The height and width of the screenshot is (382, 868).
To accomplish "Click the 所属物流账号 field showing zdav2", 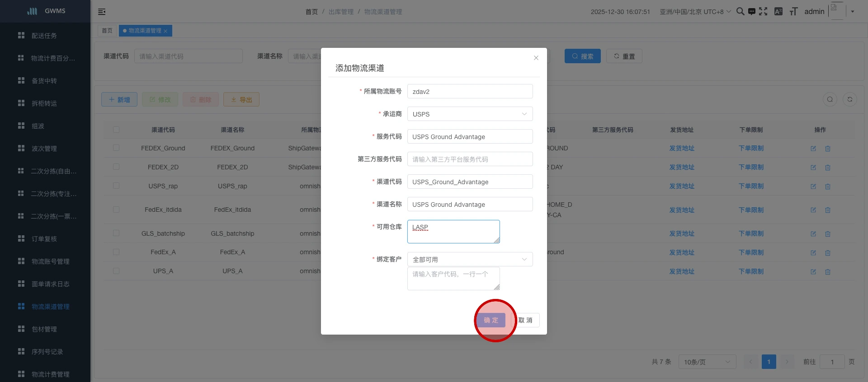I will 470,91.
